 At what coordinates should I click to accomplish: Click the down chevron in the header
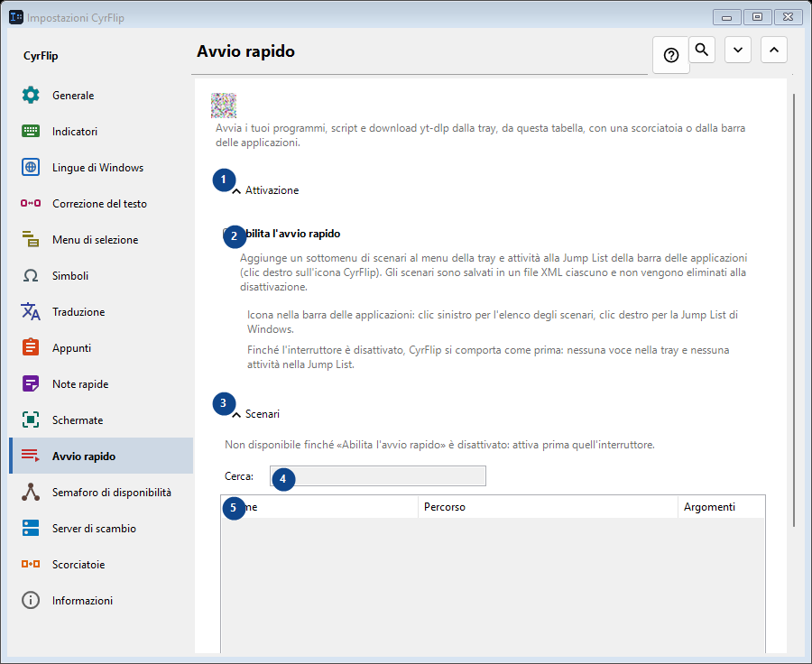(738, 50)
